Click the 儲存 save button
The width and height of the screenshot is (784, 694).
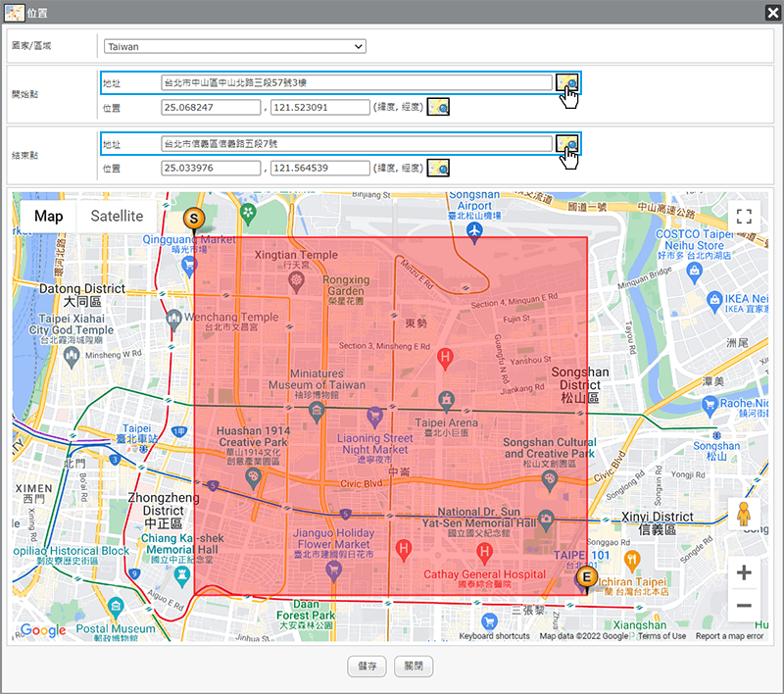367,666
